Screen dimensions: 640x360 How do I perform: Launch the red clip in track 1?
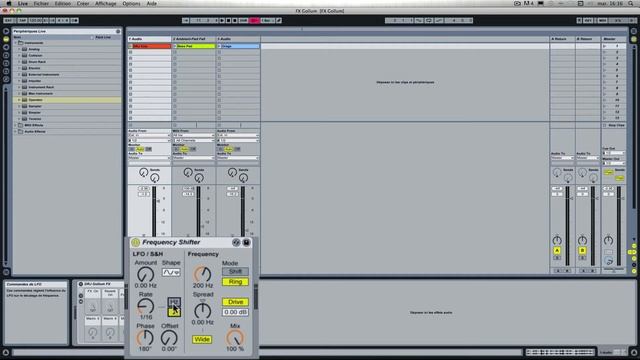coord(131,46)
